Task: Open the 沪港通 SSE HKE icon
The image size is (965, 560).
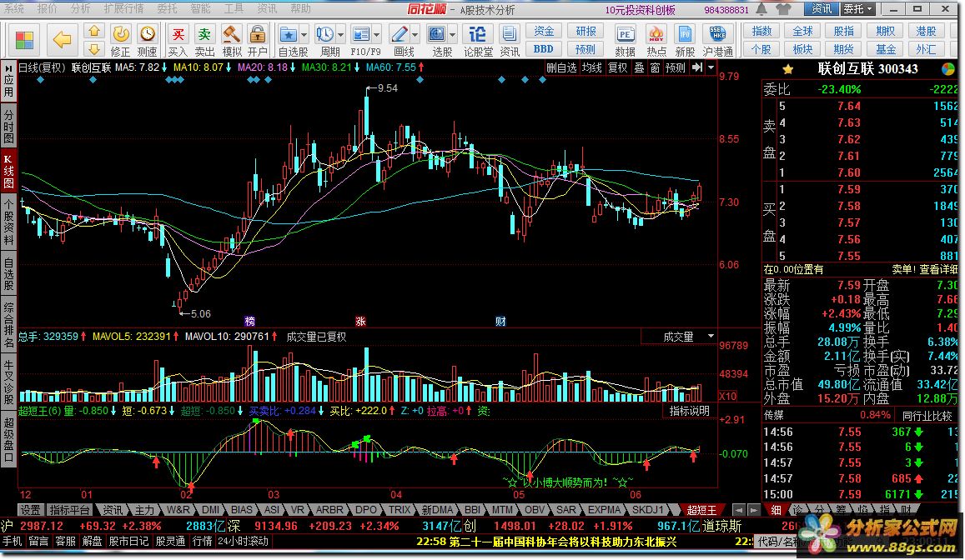Action: 717,34
